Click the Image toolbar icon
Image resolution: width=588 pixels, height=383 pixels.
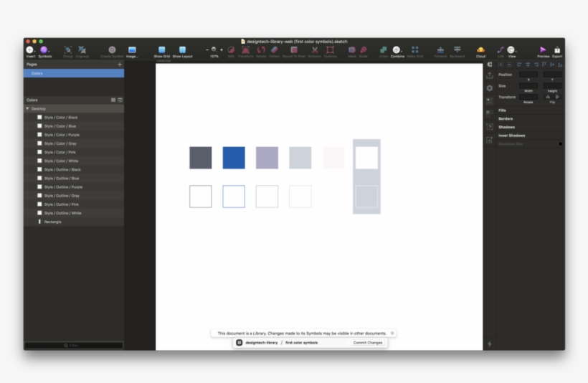(132, 50)
